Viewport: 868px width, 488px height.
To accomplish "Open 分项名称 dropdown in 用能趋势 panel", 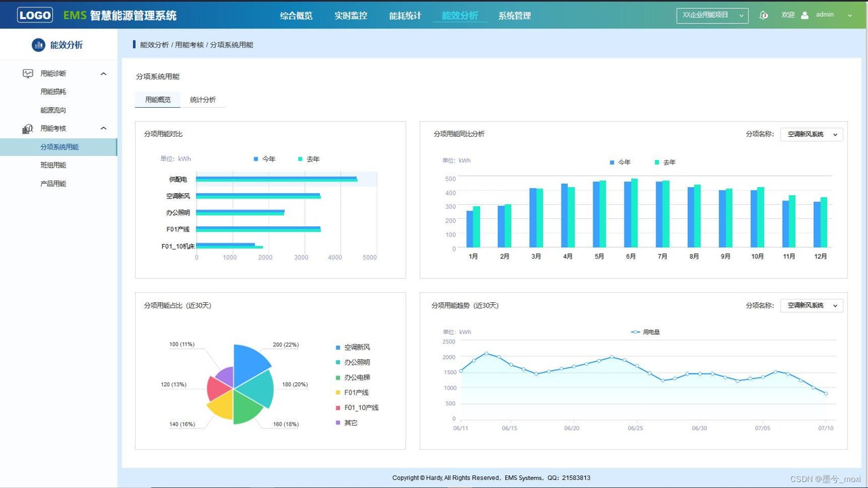I will (x=812, y=306).
